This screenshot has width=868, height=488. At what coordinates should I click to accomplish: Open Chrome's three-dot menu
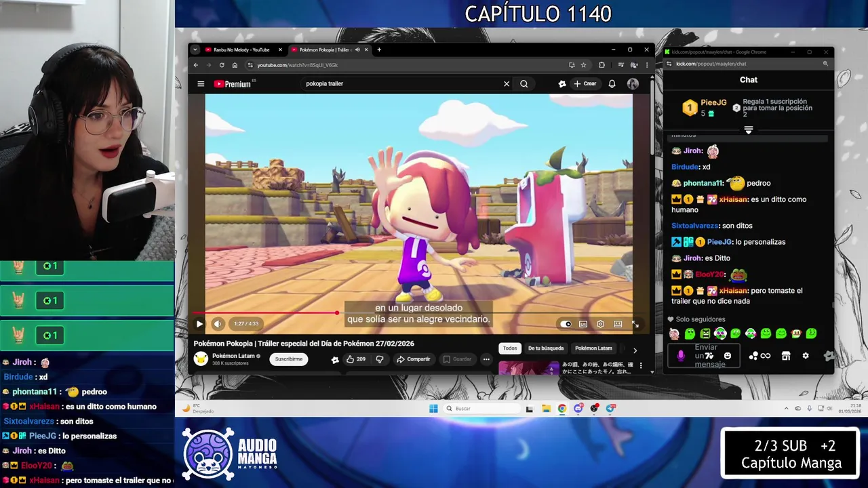click(x=646, y=65)
